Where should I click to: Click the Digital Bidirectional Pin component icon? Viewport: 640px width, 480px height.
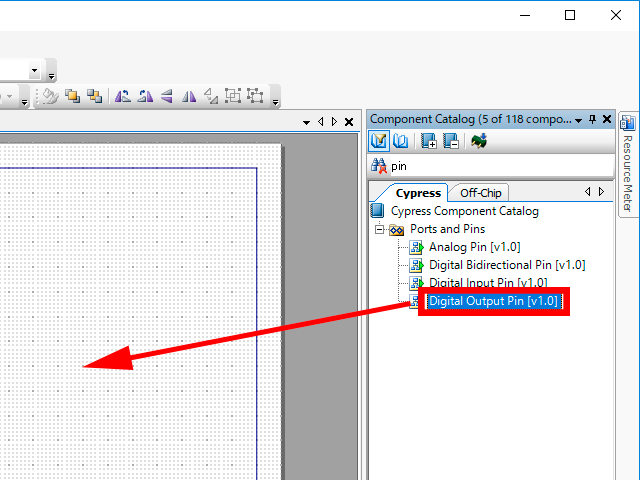(416, 265)
